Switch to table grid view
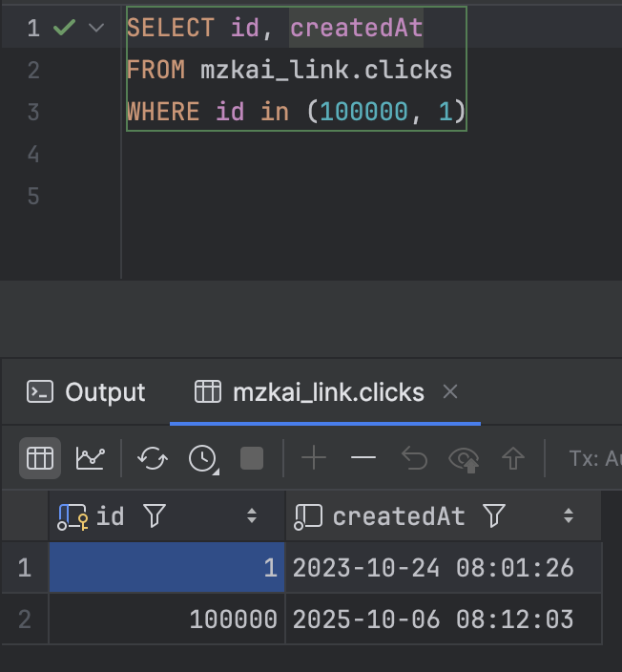Viewport: 622px width, 672px height. (x=39, y=459)
